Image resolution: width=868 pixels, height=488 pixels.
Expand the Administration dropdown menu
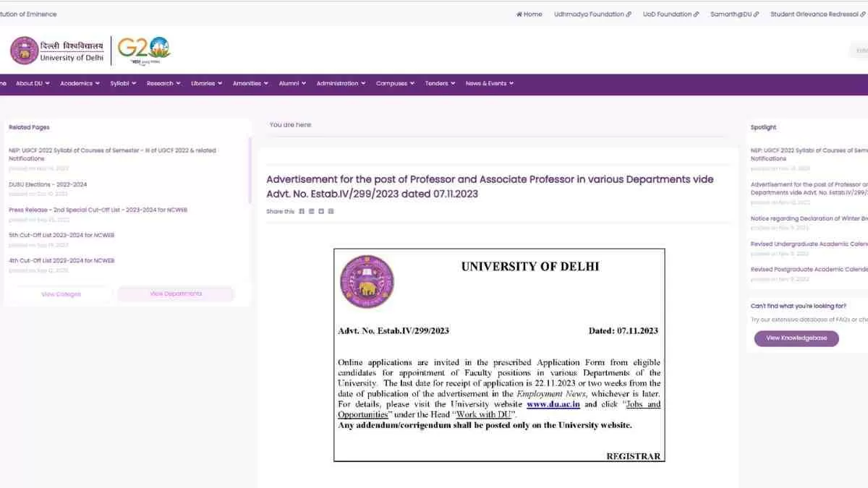341,83
